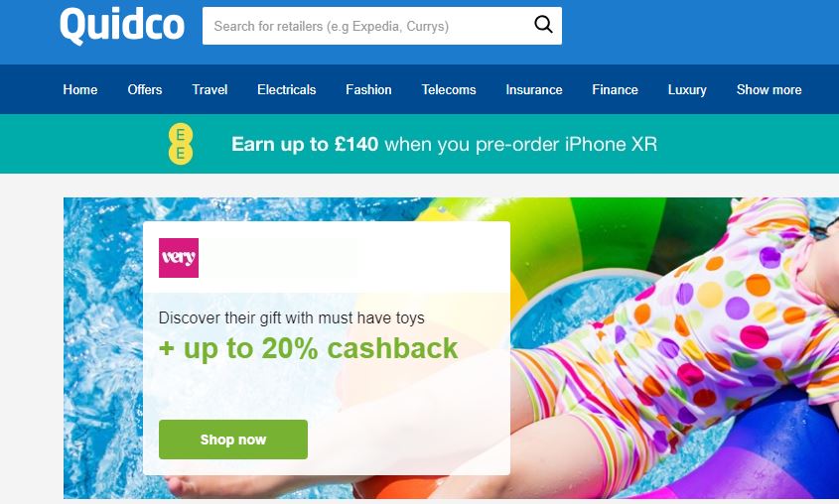Expand Show more categories

click(769, 90)
